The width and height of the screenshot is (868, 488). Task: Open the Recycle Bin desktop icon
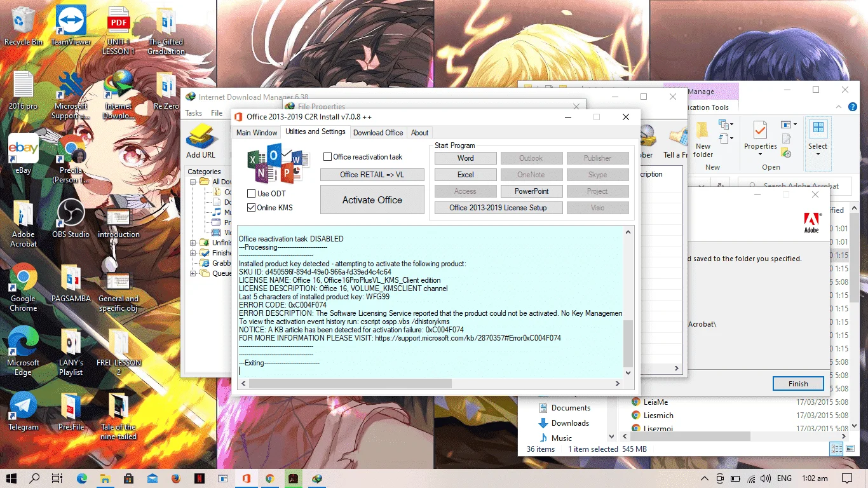pyautogui.click(x=24, y=25)
